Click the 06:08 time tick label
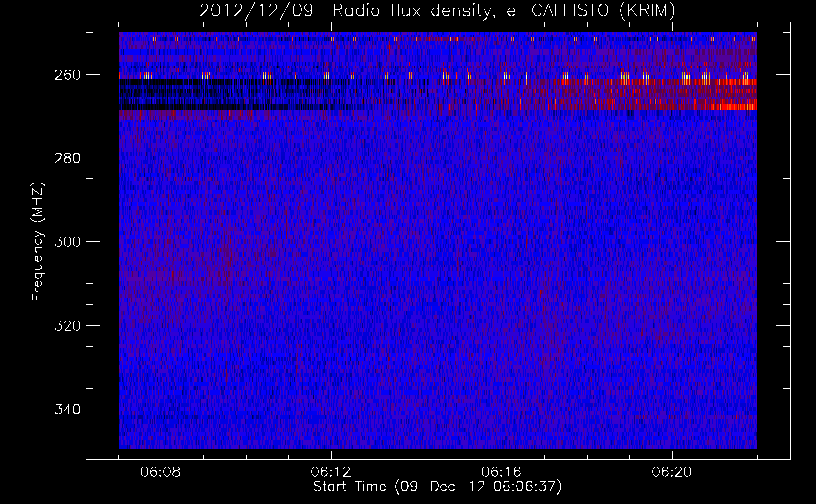Image resolution: width=816 pixels, height=504 pixels. [x=161, y=472]
